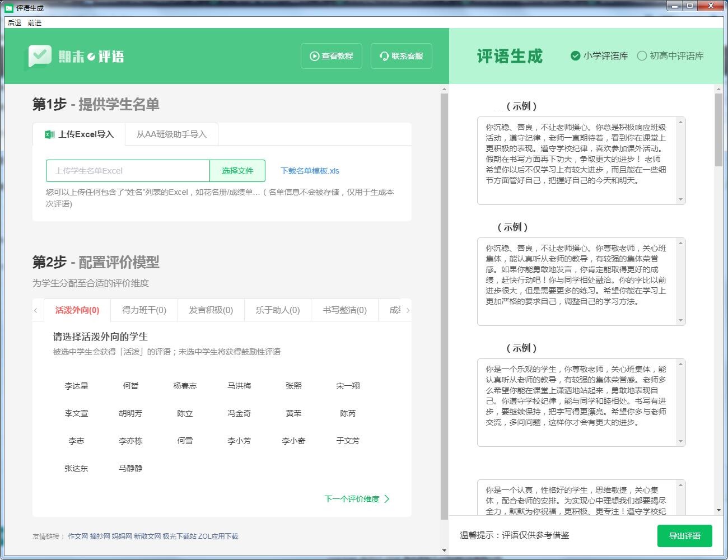Select student 马静静 from the name list

130,468
